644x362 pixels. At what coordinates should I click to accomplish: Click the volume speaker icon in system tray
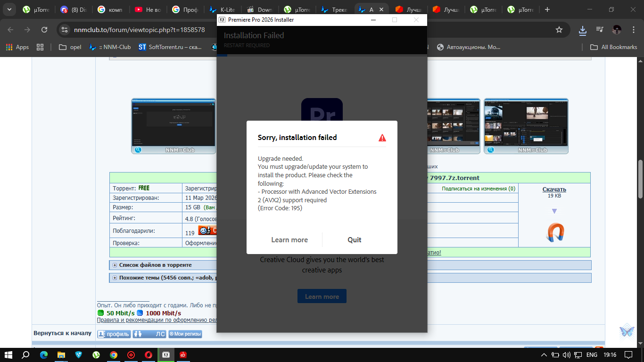click(x=567, y=354)
